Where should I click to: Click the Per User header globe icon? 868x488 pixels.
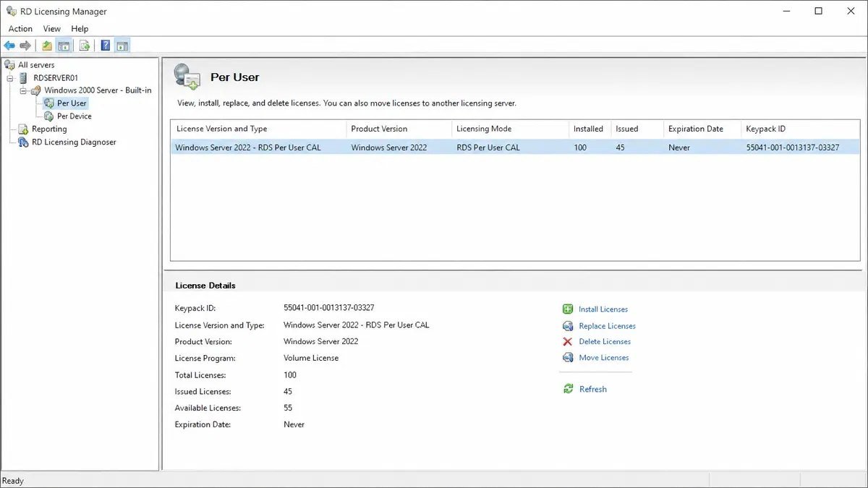click(187, 77)
